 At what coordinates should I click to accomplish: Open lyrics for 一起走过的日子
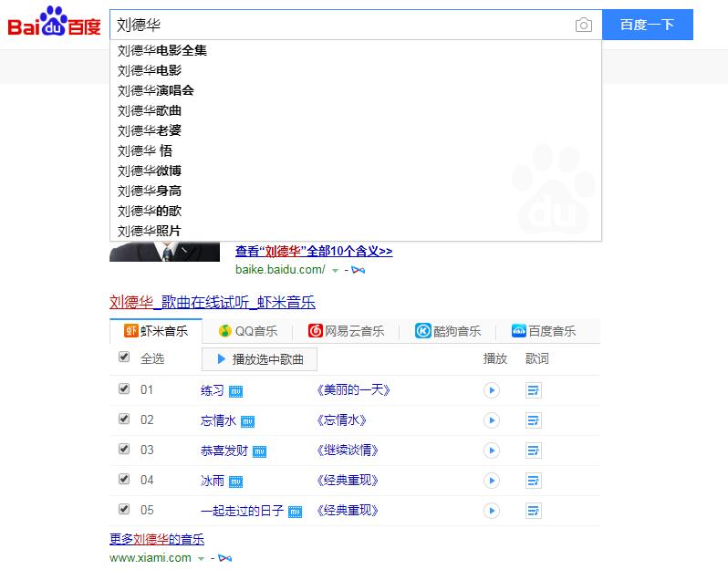click(x=534, y=511)
